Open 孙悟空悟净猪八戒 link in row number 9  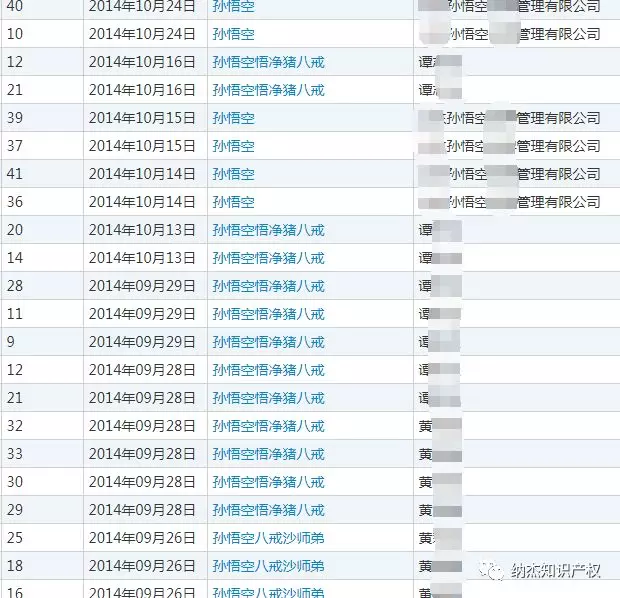268,342
